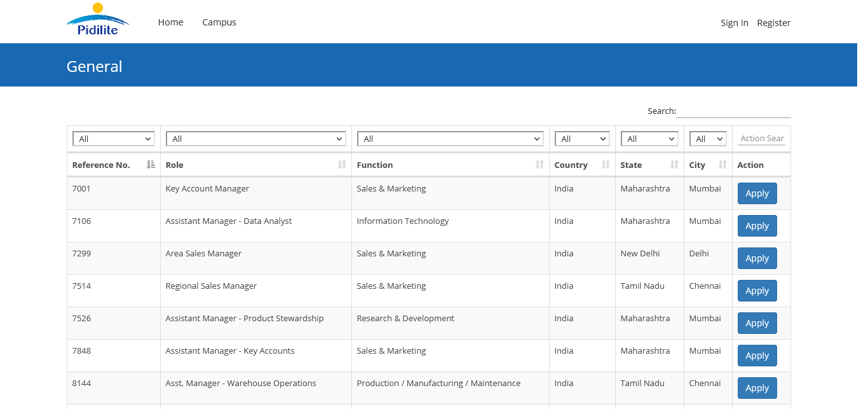Viewport: 868px width, 409px height.
Task: Open the Campus menu item
Action: point(219,22)
